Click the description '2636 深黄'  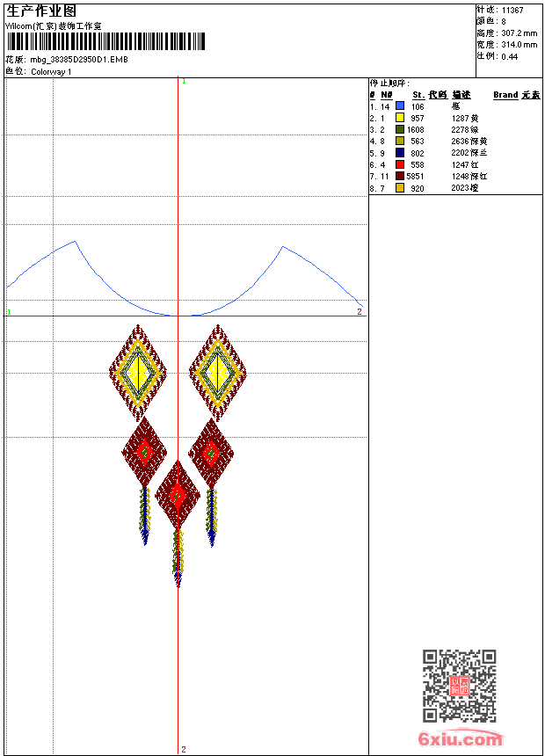[x=469, y=142]
